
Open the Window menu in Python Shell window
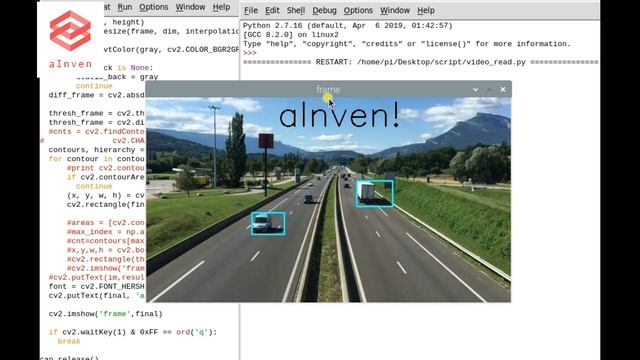395,11
